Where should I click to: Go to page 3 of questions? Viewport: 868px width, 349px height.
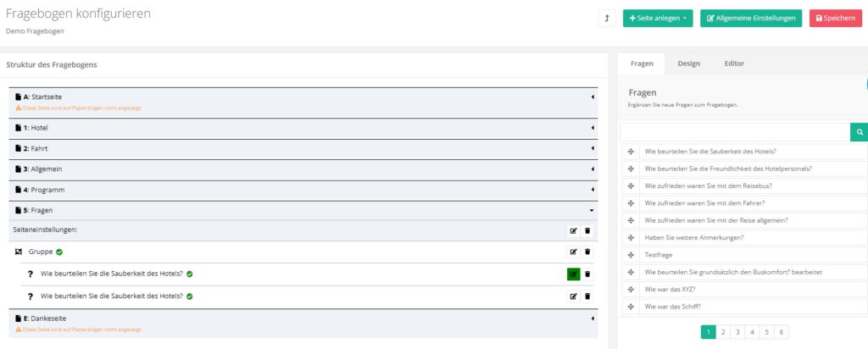pyautogui.click(x=737, y=332)
